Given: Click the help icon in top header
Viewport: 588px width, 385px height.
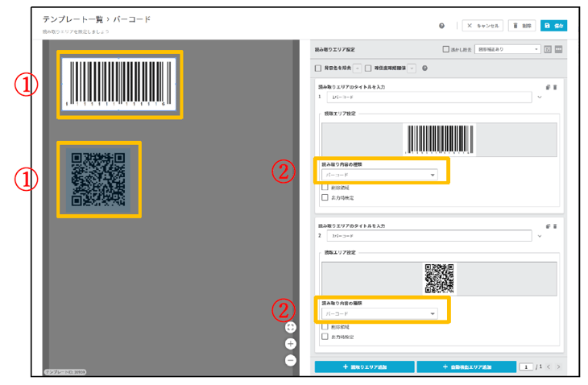Looking at the screenshot, I should click(x=442, y=25).
